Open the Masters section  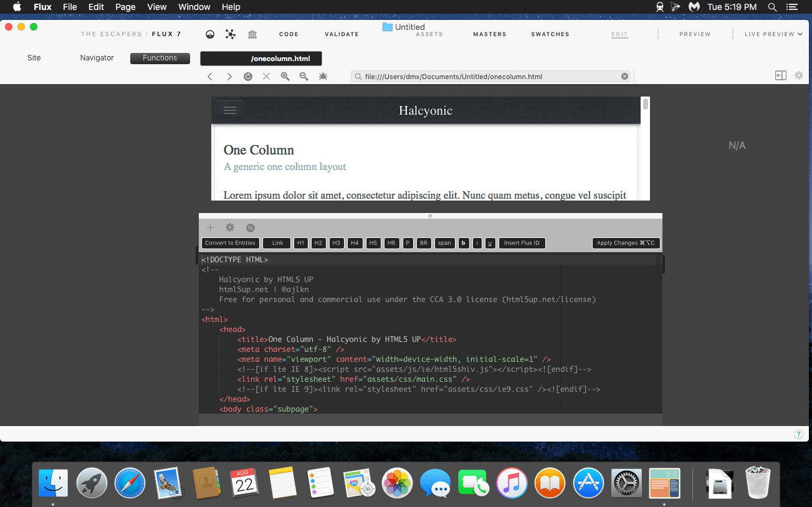tap(490, 34)
